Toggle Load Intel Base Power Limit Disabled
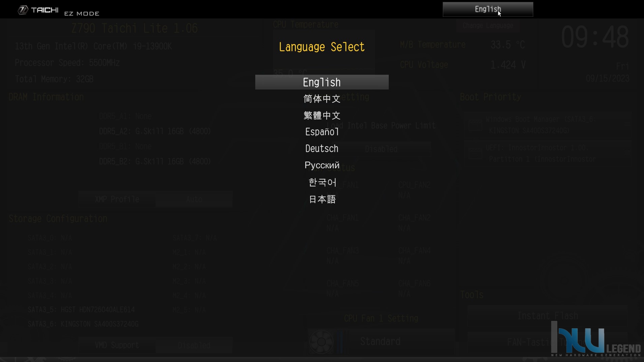644x362 pixels. (381, 149)
